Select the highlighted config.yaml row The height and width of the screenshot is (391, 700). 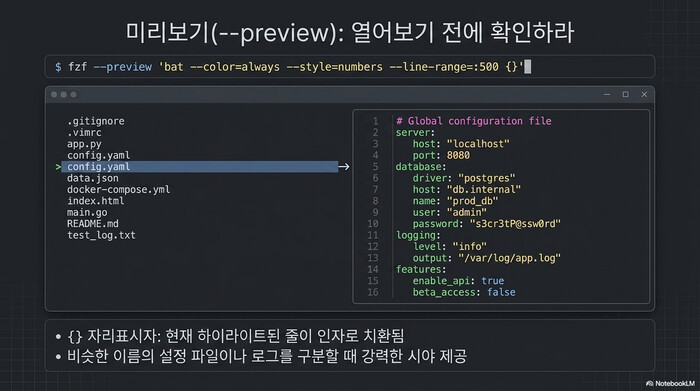pyautogui.click(x=200, y=166)
